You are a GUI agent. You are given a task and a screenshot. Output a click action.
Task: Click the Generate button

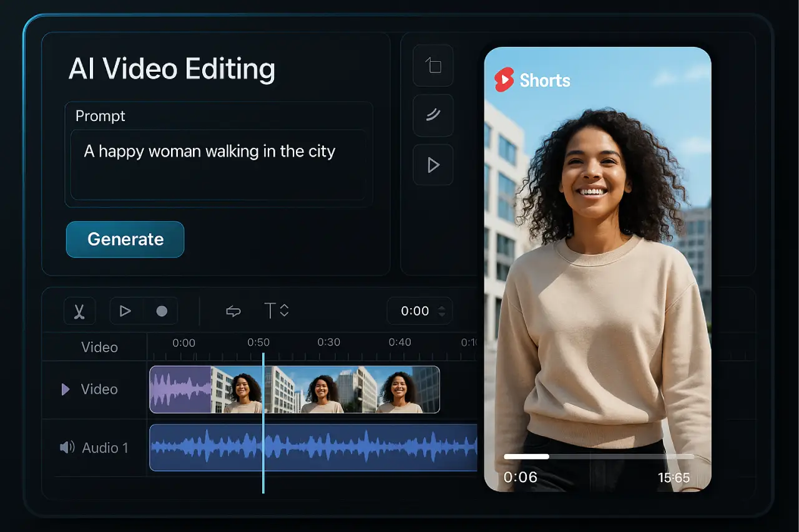click(x=125, y=239)
